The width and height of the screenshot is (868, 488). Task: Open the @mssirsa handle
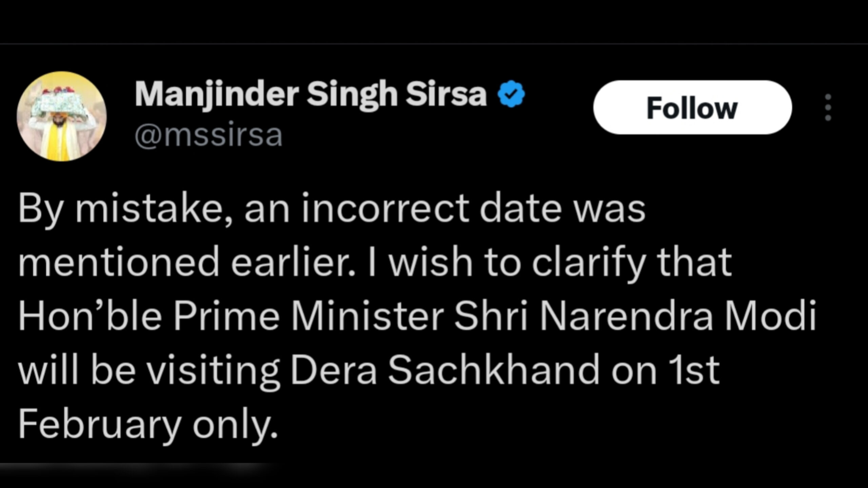tap(209, 135)
